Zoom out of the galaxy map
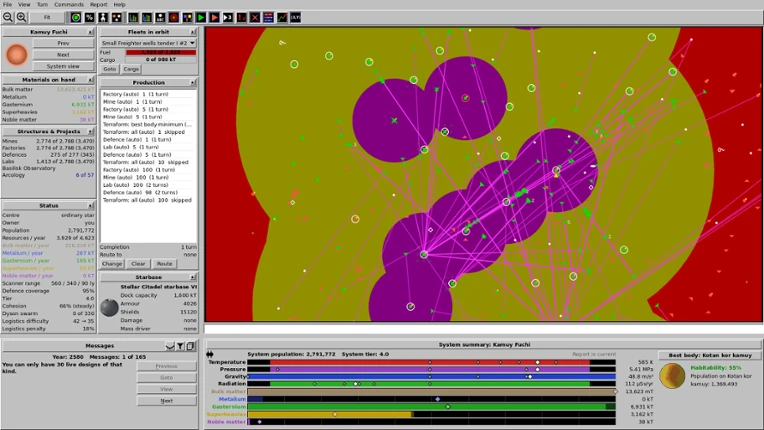 tap(8, 18)
